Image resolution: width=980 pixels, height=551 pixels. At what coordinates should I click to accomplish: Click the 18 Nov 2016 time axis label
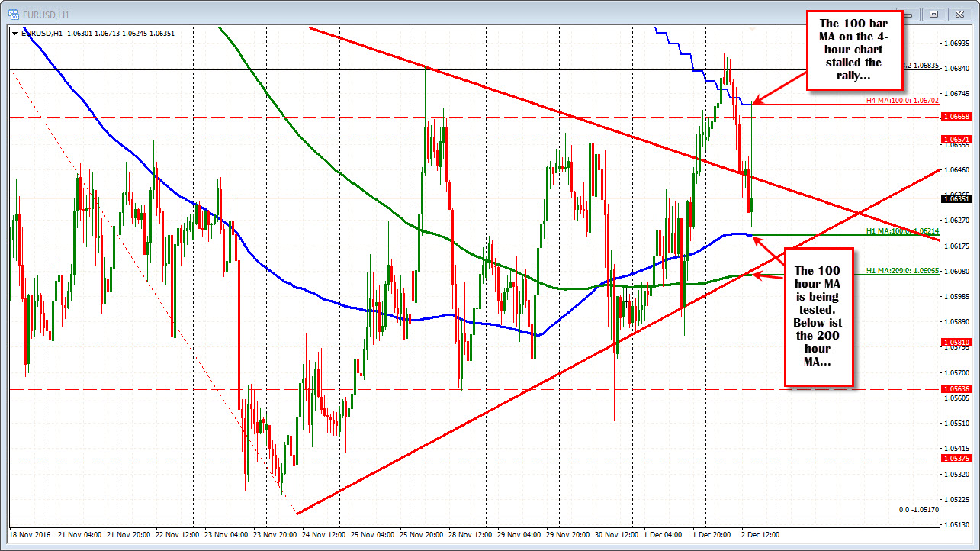pyautogui.click(x=30, y=534)
